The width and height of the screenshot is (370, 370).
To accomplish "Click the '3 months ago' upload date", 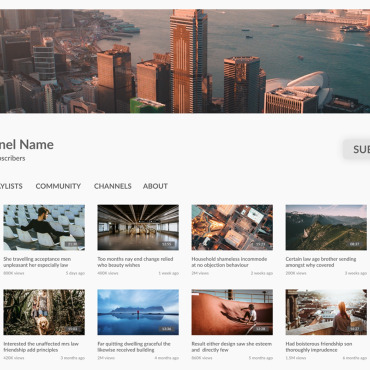I will (x=72, y=358).
